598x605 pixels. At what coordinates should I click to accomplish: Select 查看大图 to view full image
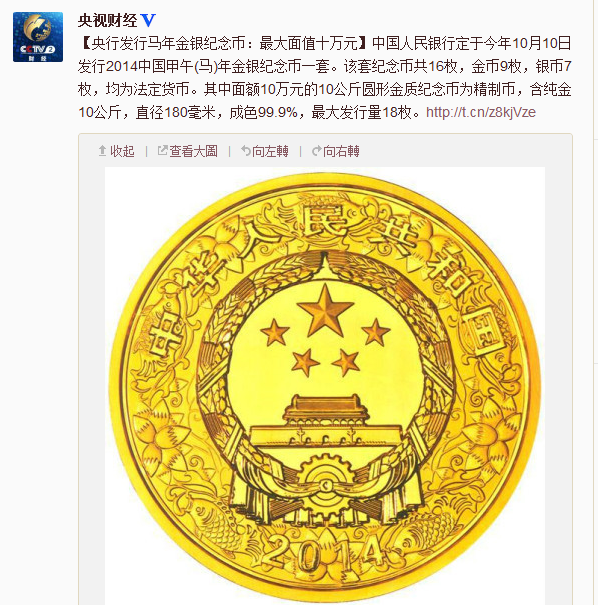point(193,151)
